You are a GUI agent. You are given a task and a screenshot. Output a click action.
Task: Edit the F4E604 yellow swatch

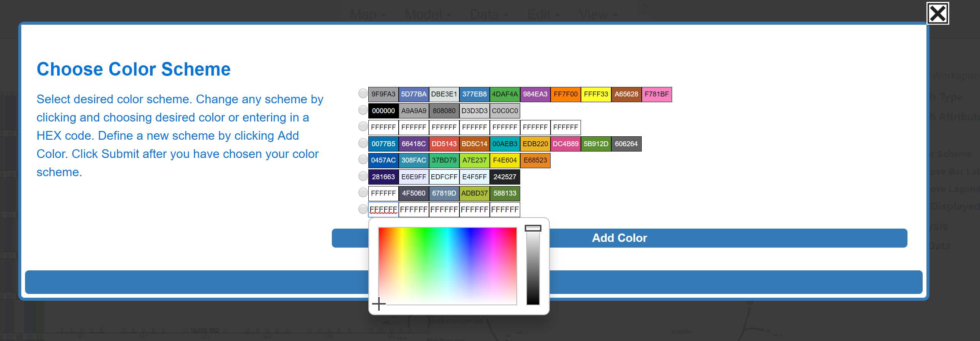(505, 160)
